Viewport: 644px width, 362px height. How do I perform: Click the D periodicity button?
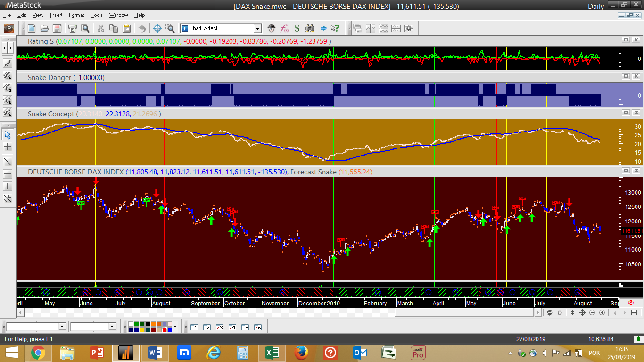pyautogui.click(x=560, y=313)
